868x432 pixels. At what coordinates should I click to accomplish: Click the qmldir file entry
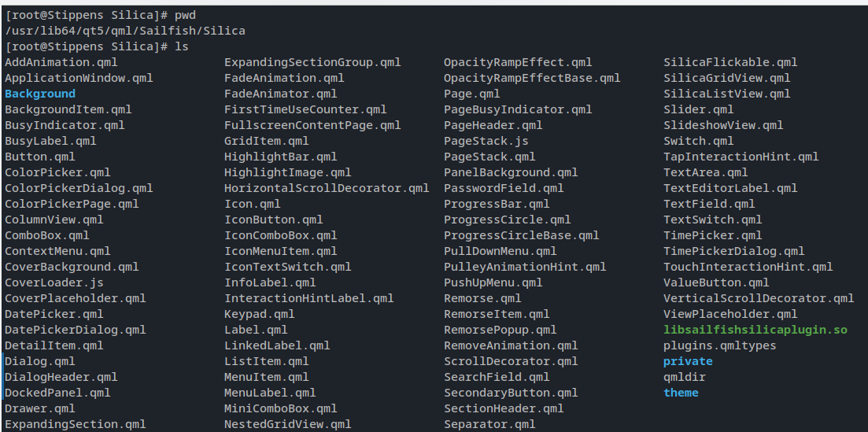click(x=685, y=377)
